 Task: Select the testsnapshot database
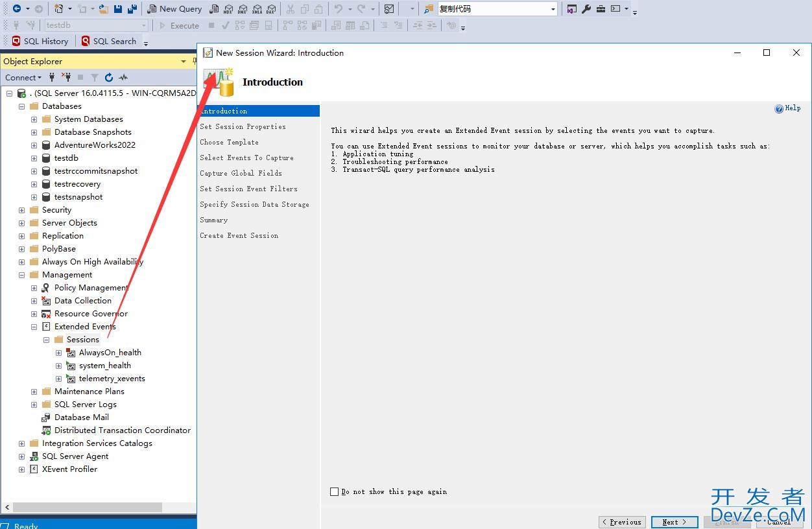[78, 197]
